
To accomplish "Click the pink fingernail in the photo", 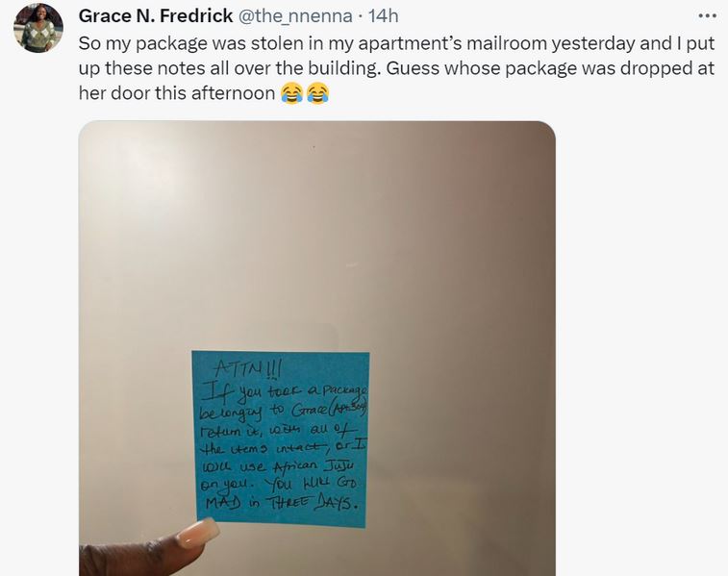I will point(200,533).
